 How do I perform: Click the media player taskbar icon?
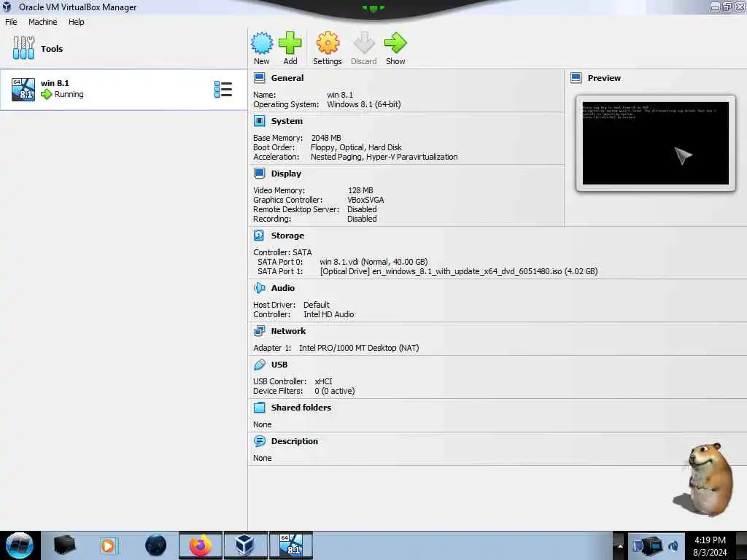(109, 545)
